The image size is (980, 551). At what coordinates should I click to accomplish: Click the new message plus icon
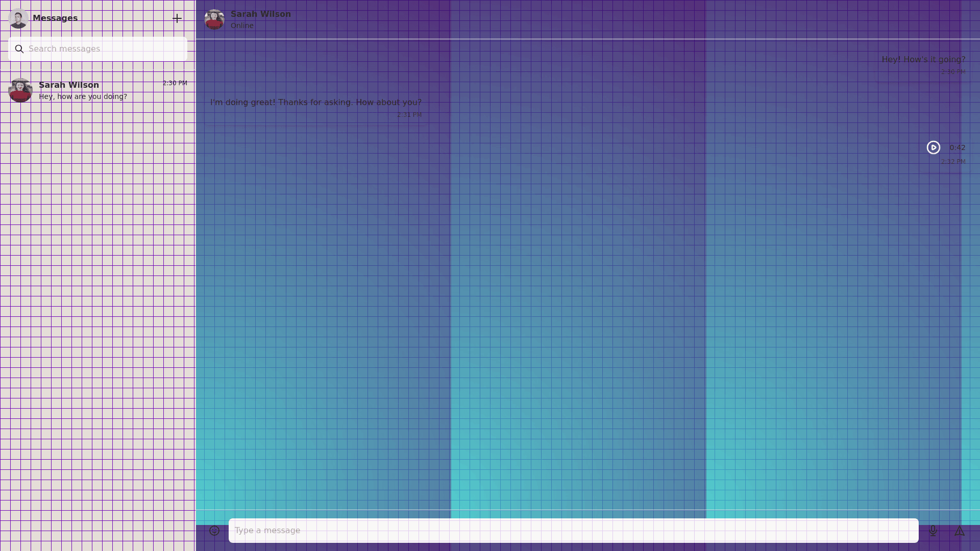coord(177,19)
